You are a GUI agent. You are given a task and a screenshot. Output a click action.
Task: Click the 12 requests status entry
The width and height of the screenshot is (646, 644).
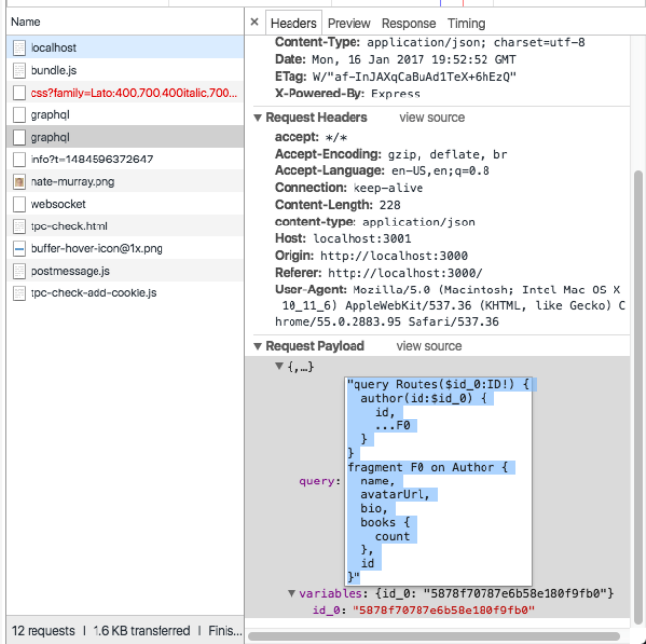pyautogui.click(x=43, y=631)
